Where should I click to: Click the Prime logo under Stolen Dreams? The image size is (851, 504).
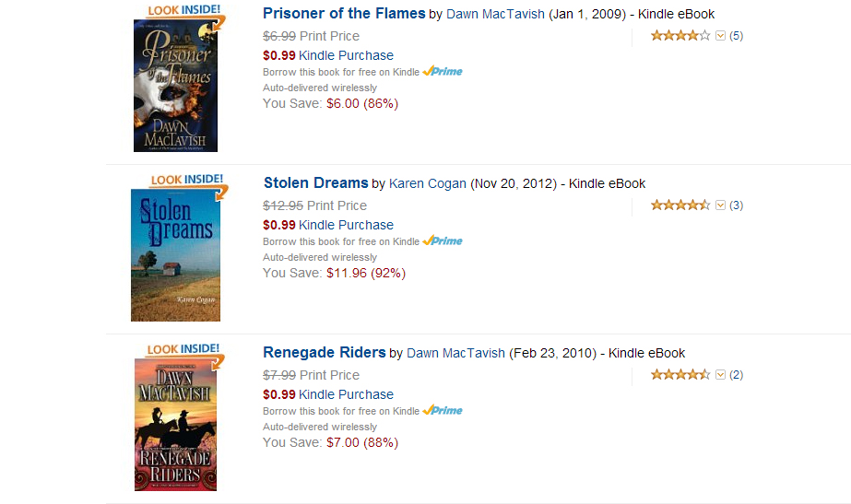[x=443, y=241]
